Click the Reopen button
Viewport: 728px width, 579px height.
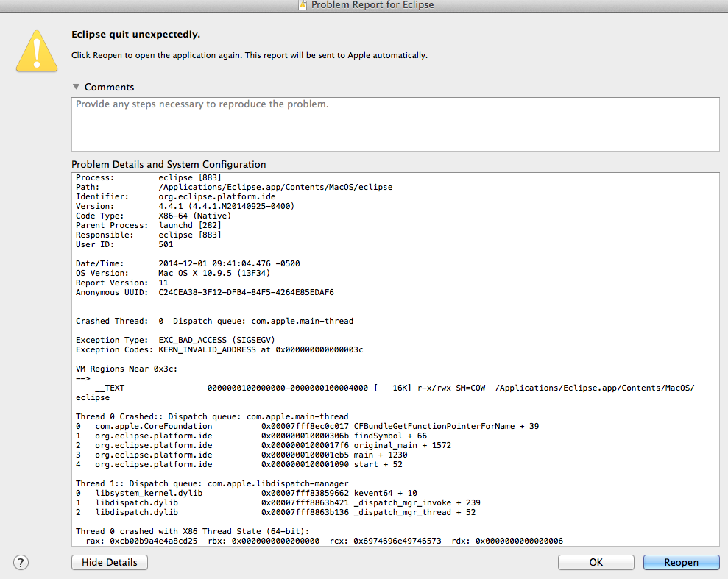pos(681,562)
